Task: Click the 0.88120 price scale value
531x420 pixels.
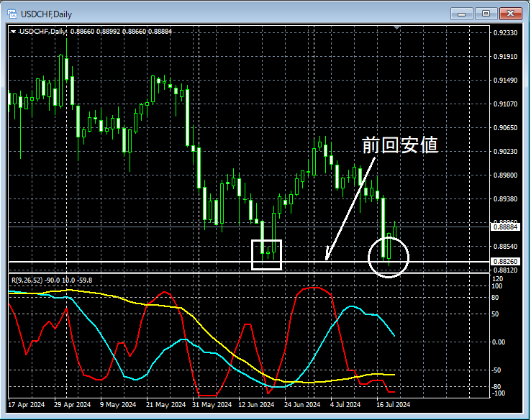Action: [506, 270]
